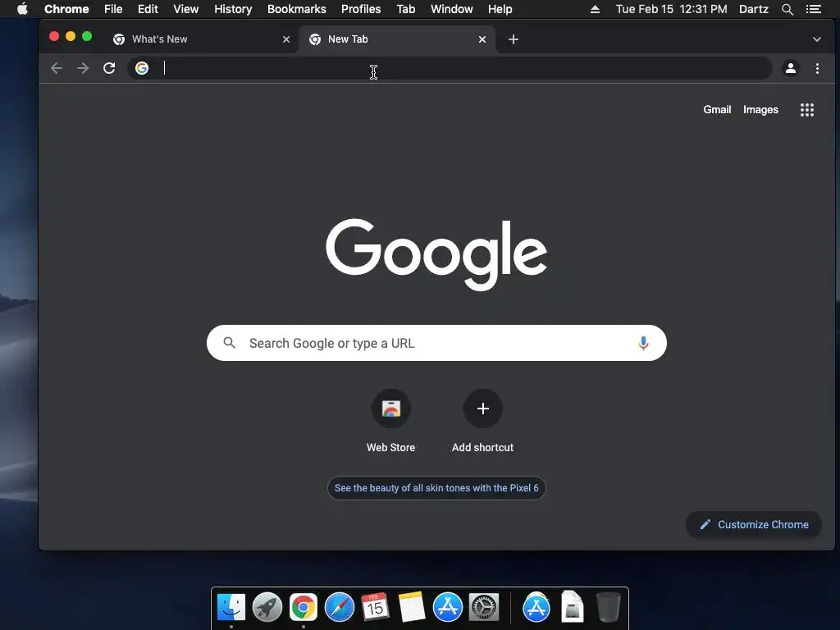Open the profile avatar button
Image resolution: width=840 pixels, height=630 pixels.
point(790,68)
